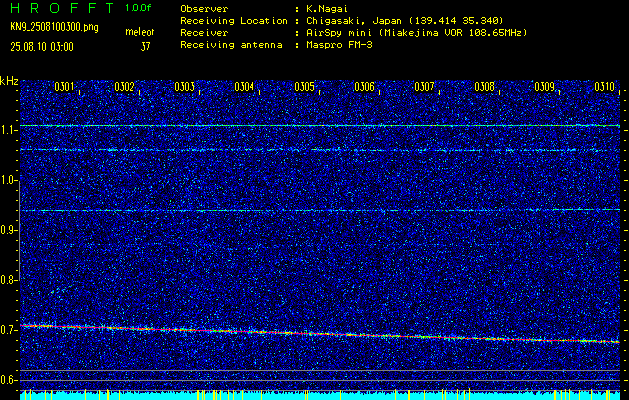Click the 0309 time marker
The image size is (629, 400).
click(x=545, y=87)
